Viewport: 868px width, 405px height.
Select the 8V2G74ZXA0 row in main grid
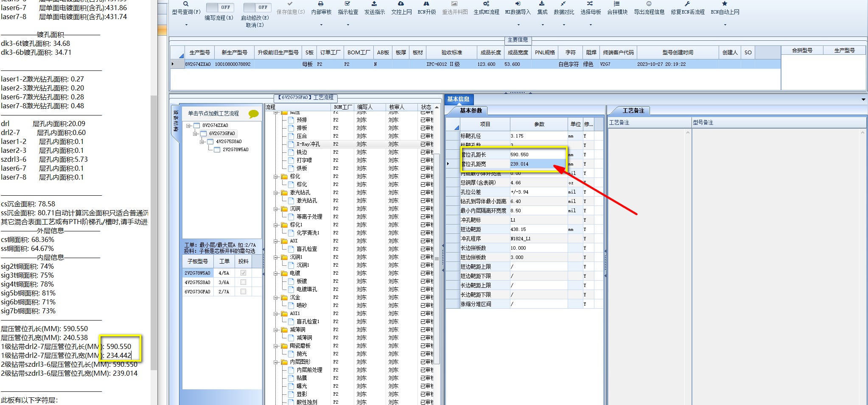475,64
